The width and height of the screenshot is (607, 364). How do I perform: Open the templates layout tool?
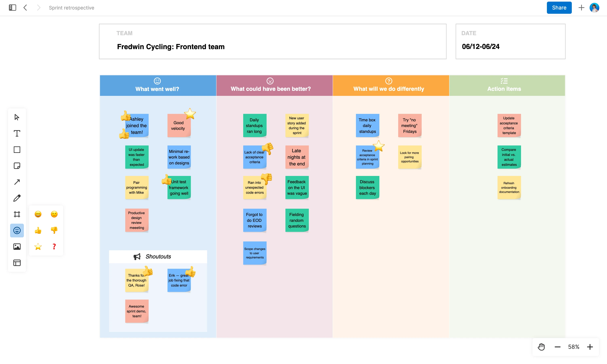[x=17, y=263]
